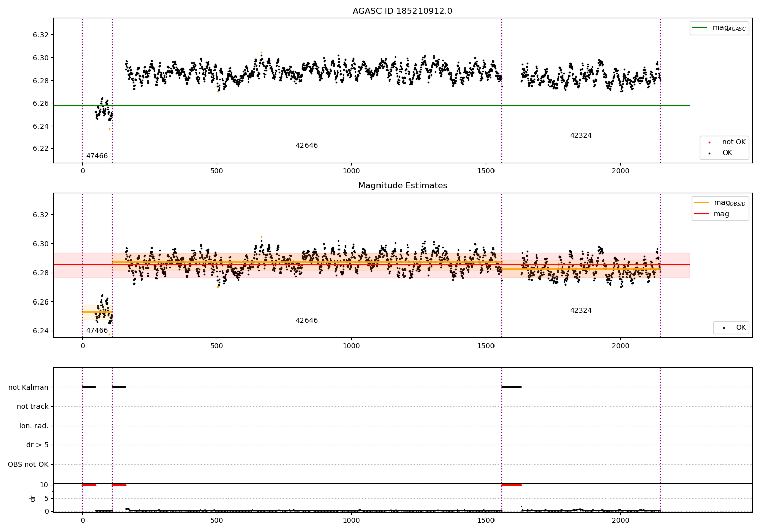Click the red dot marker beside 'not OK'
760x532 pixels.
tap(709, 143)
